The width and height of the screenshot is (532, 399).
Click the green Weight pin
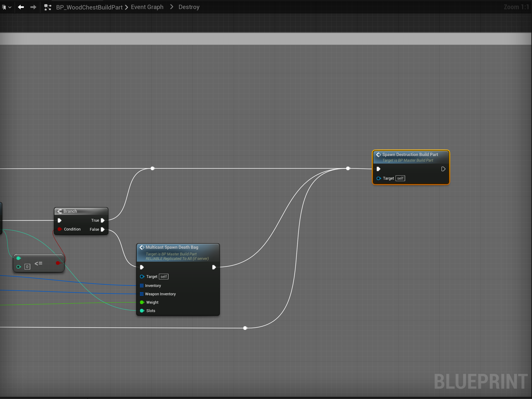(x=142, y=302)
